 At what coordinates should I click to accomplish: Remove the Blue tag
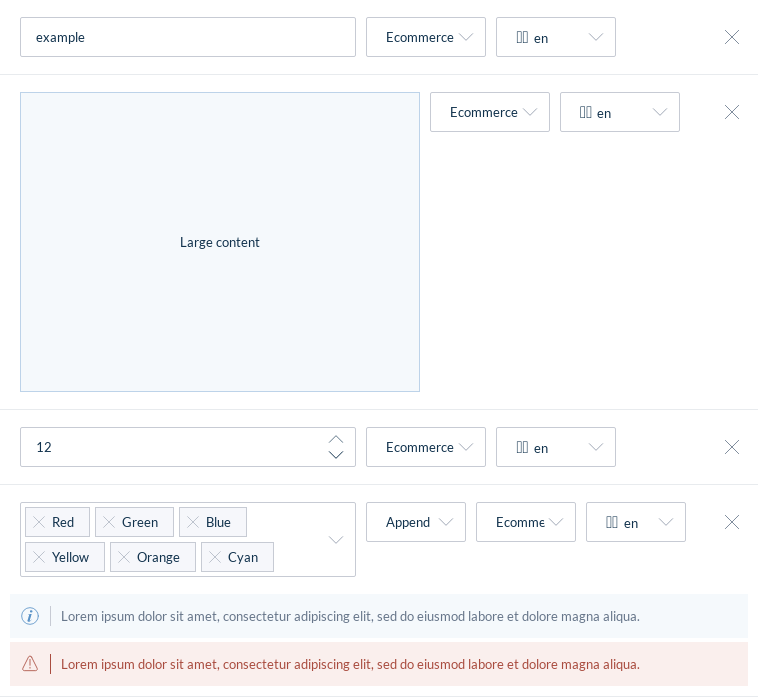193,522
